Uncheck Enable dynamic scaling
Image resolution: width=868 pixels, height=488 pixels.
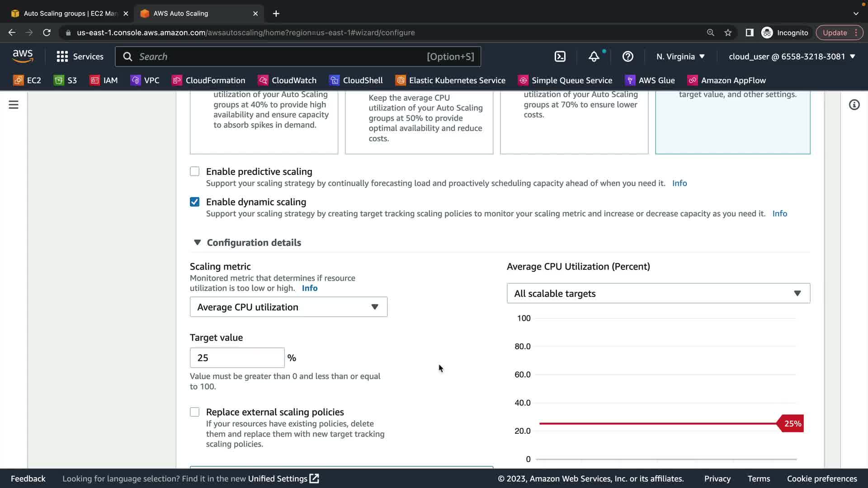(x=194, y=202)
